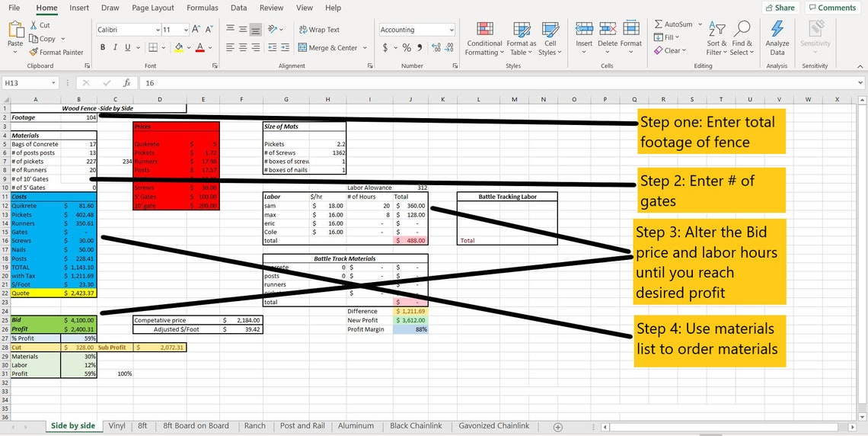Apply the comma style

tap(420, 48)
